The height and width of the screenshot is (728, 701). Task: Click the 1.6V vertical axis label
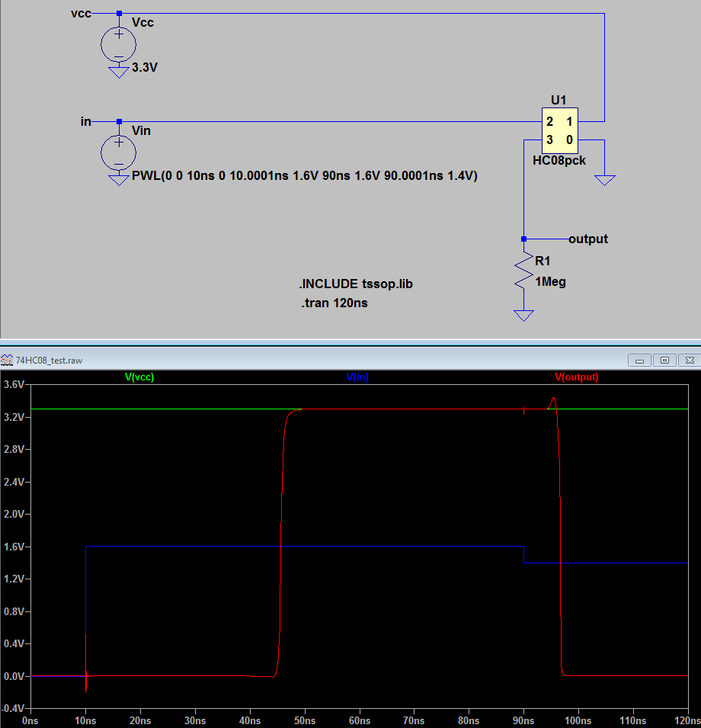(x=14, y=547)
